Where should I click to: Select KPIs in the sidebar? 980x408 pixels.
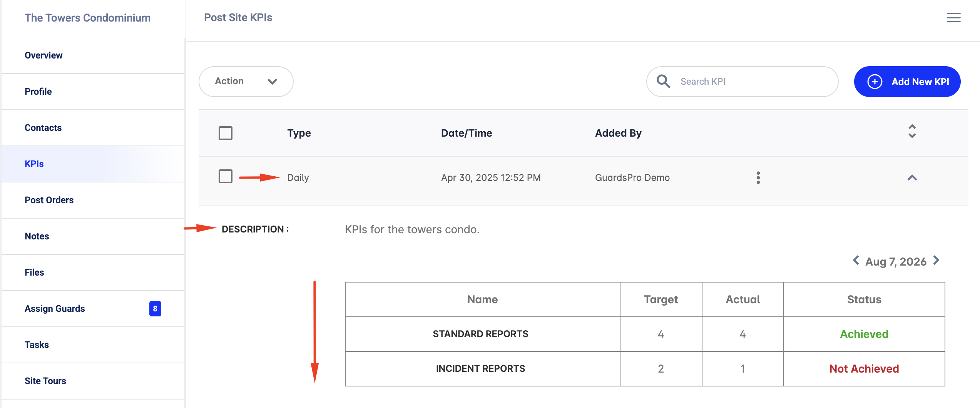click(93, 164)
